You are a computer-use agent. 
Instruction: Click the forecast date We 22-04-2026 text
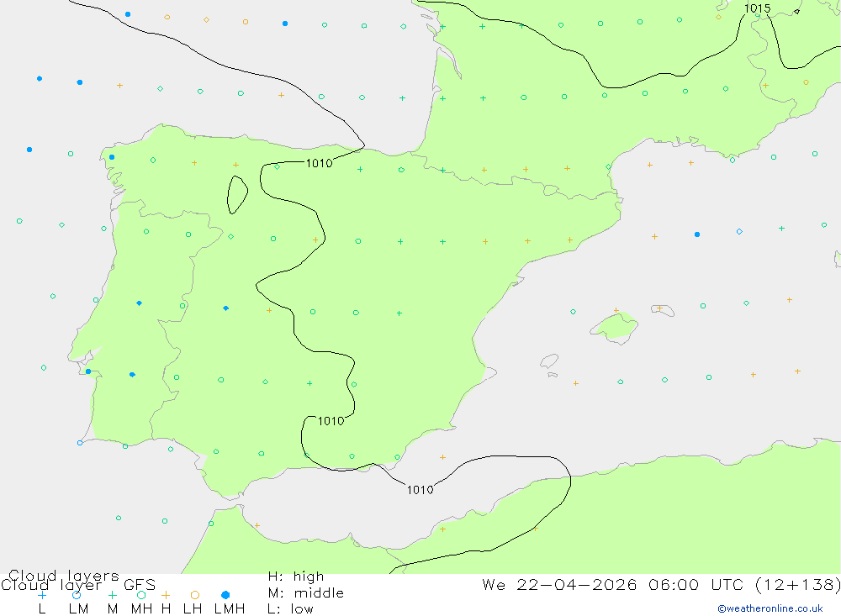coord(559,585)
